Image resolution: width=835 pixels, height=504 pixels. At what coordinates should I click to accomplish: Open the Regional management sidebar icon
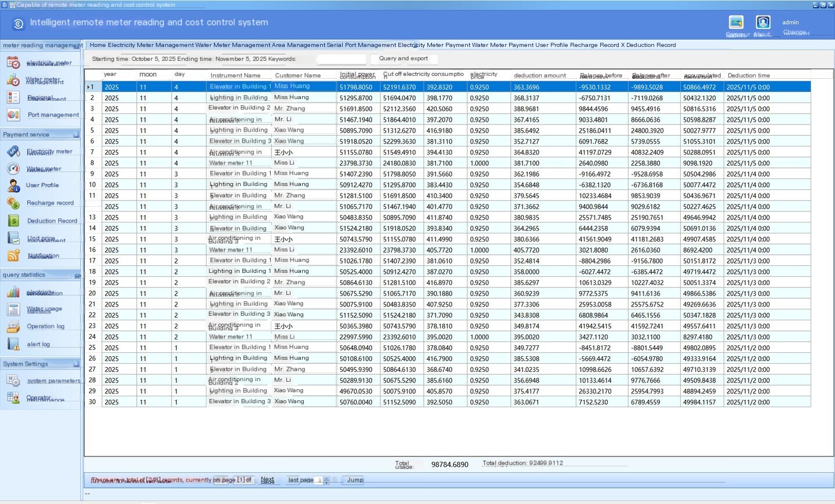tap(13, 97)
